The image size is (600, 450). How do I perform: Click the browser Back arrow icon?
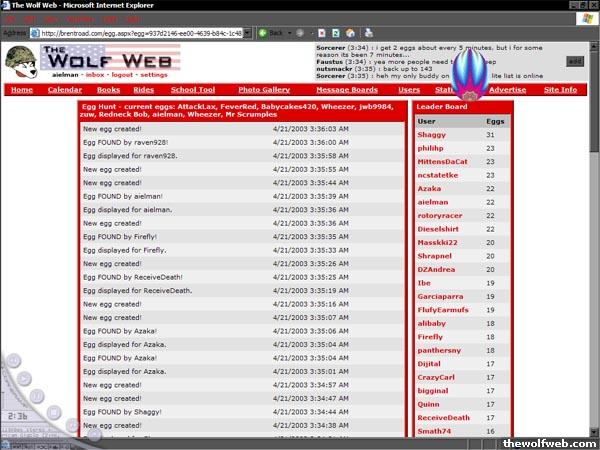(263, 32)
